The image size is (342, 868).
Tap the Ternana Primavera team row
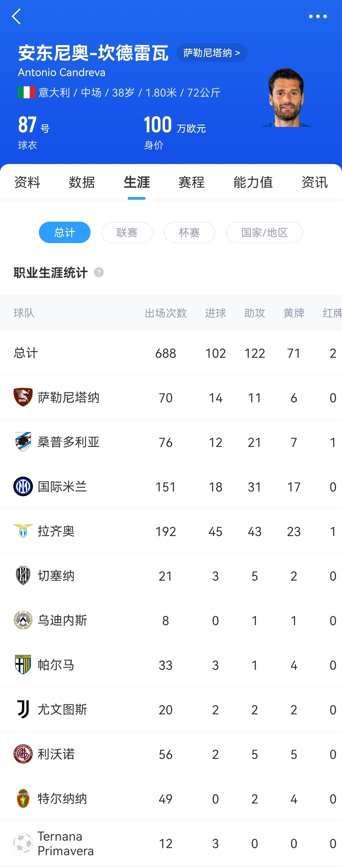171,843
